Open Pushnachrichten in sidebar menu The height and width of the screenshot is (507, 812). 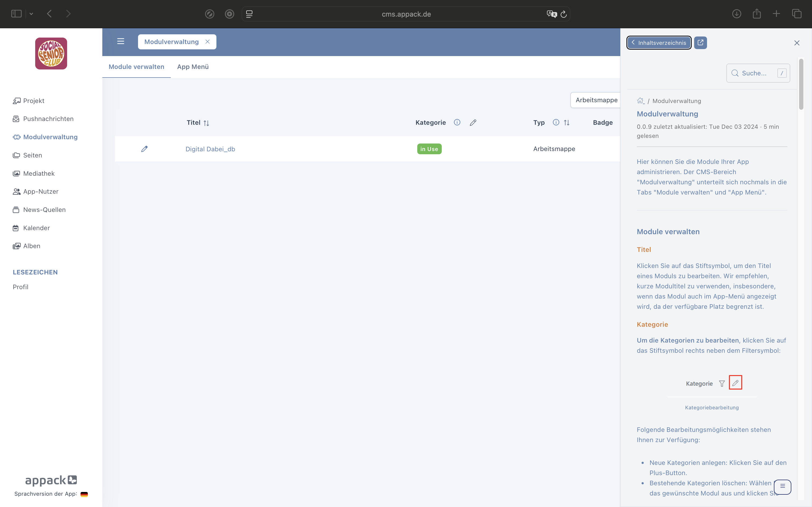coord(48,119)
